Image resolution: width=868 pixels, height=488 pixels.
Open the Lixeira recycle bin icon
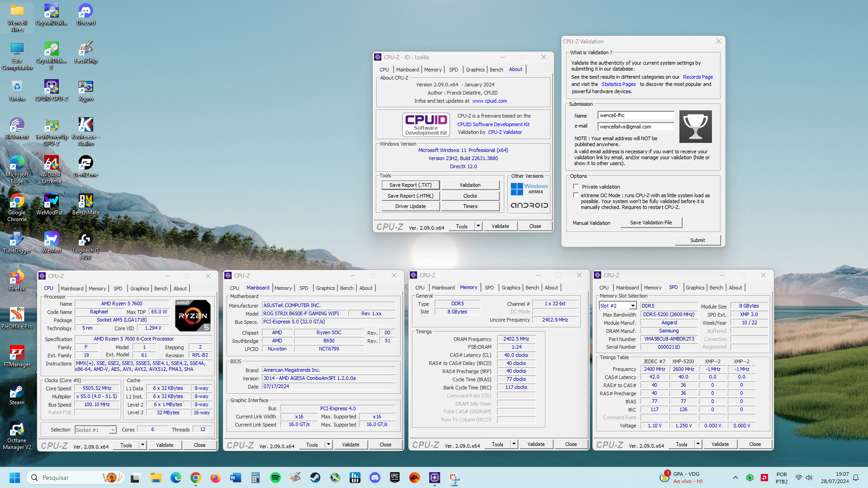point(17,90)
